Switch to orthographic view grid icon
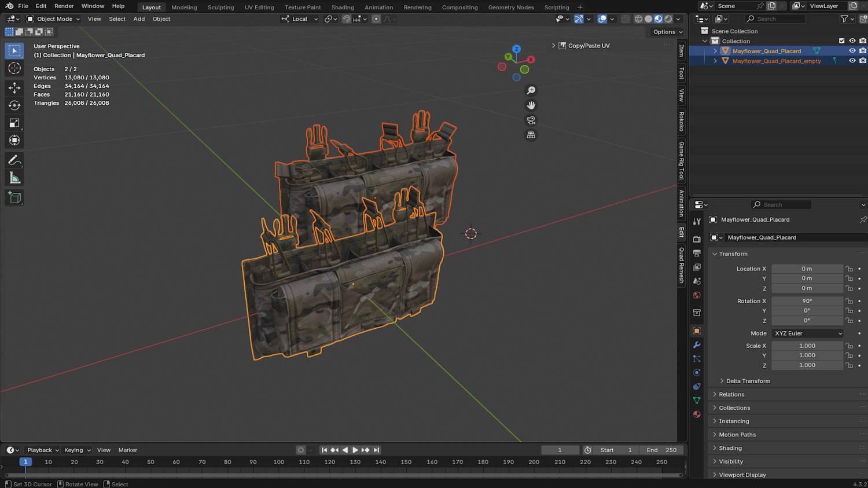Image resolution: width=868 pixels, height=488 pixels. [531, 135]
